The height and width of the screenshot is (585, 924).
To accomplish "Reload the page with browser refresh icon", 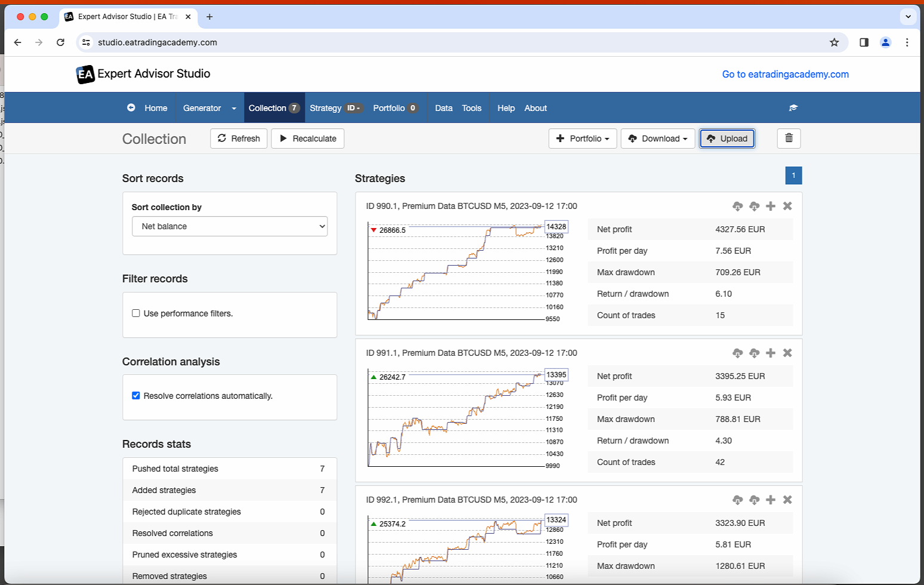I will tap(60, 42).
